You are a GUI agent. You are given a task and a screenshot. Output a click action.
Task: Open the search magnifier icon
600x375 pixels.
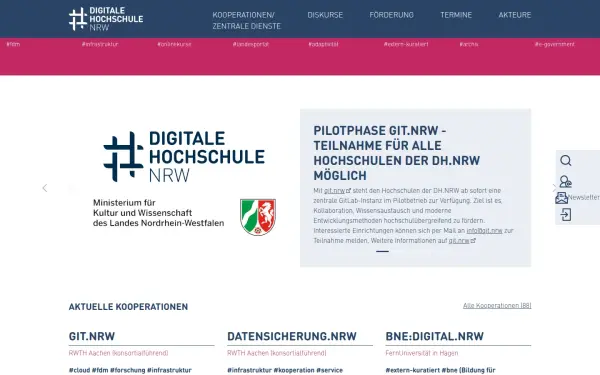pos(566,160)
